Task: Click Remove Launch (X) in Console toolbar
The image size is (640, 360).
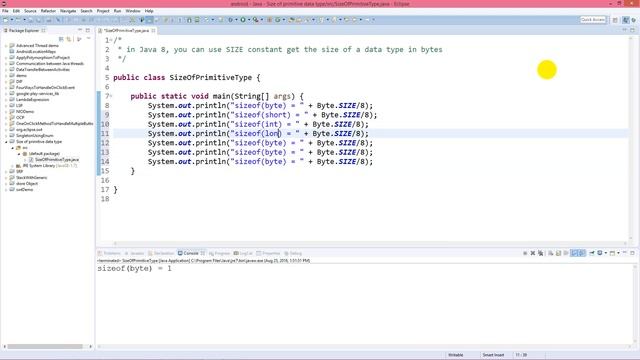Action: (533, 253)
